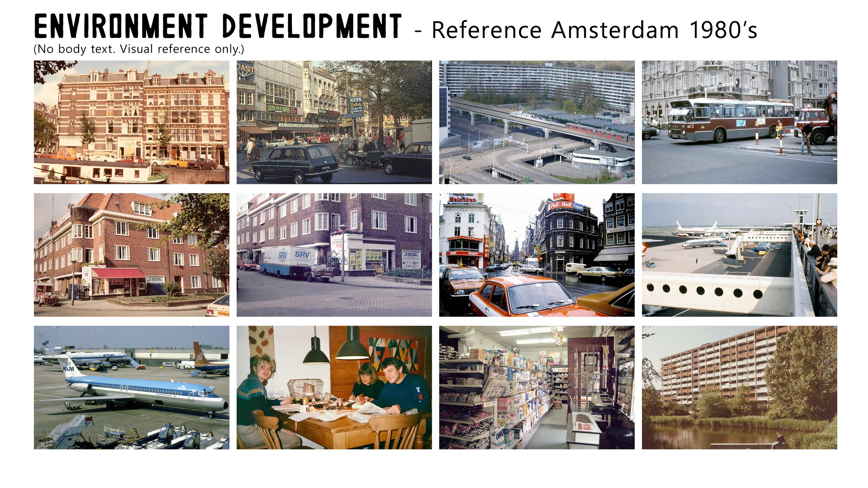Open the airport observation deck photo
This screenshot has height=488, width=868.
point(739,255)
